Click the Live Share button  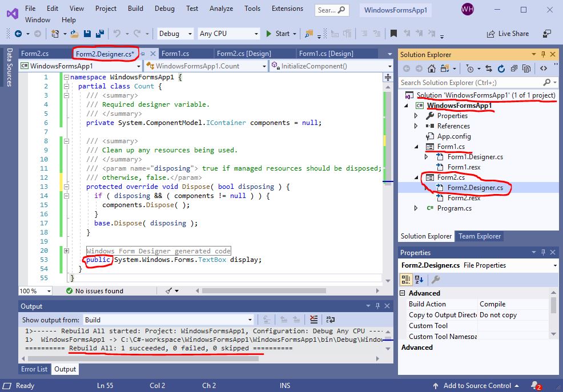[x=507, y=34]
